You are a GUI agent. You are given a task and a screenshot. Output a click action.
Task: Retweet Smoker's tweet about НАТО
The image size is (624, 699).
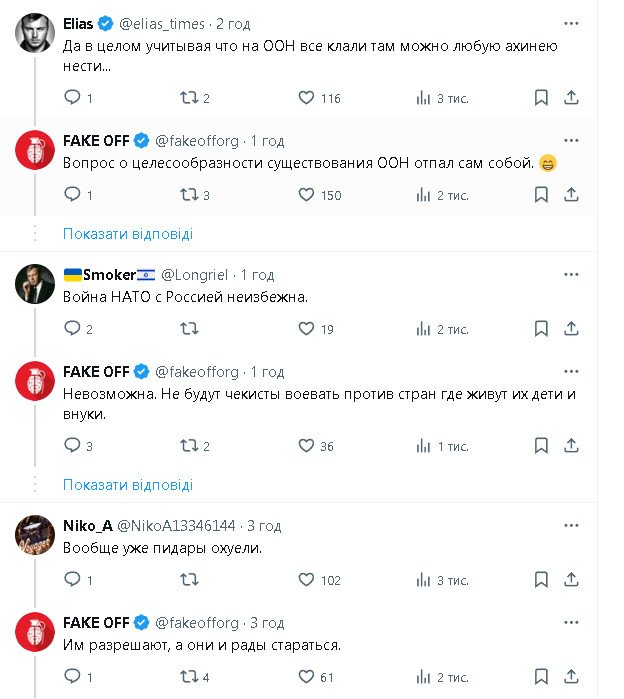[188, 329]
